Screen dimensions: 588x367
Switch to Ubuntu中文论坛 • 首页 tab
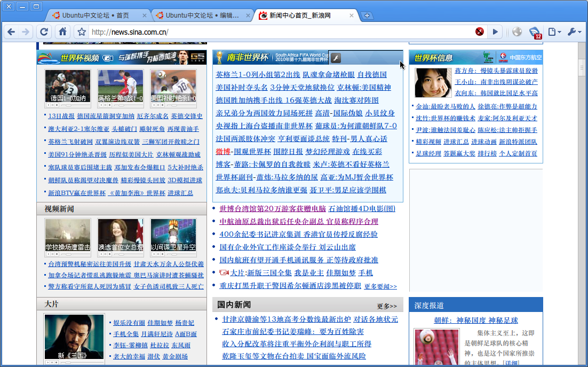coord(96,15)
